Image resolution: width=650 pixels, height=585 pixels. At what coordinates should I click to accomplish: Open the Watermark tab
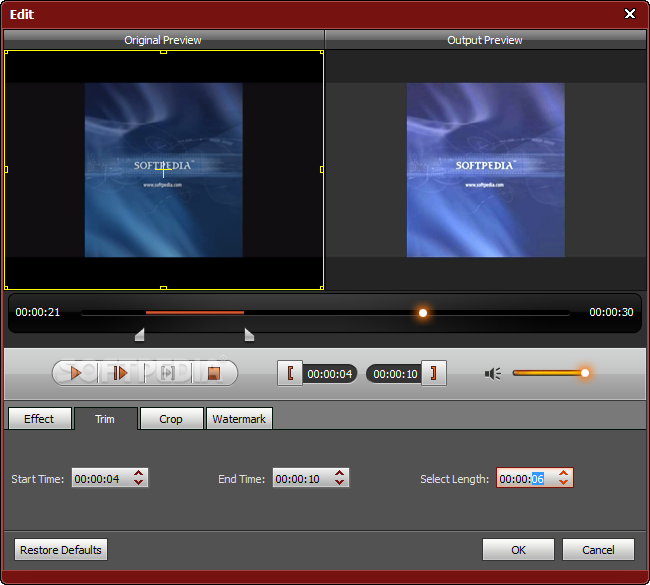point(239,419)
